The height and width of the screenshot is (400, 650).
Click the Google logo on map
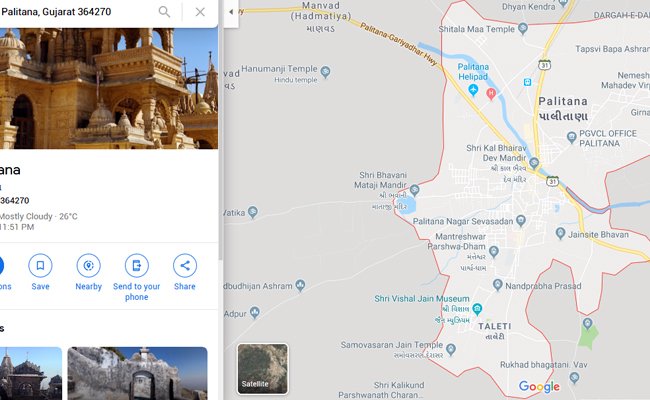[539, 387]
